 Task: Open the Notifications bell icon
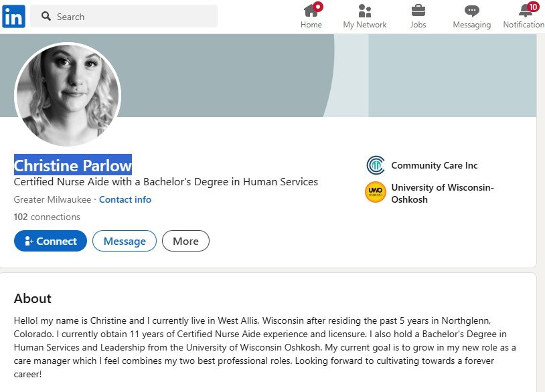(x=526, y=11)
